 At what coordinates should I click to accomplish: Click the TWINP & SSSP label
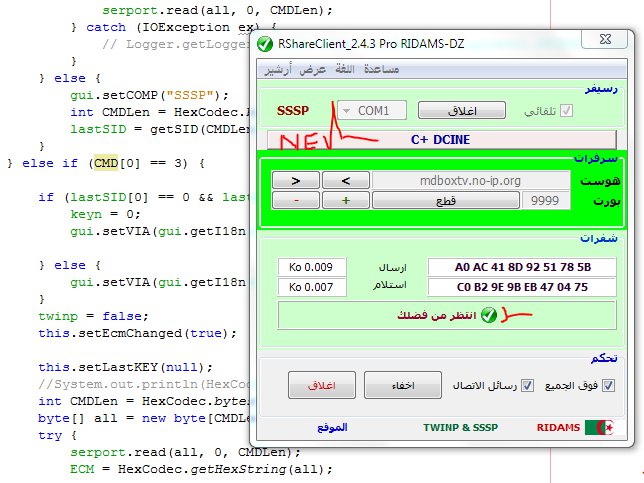click(x=460, y=428)
